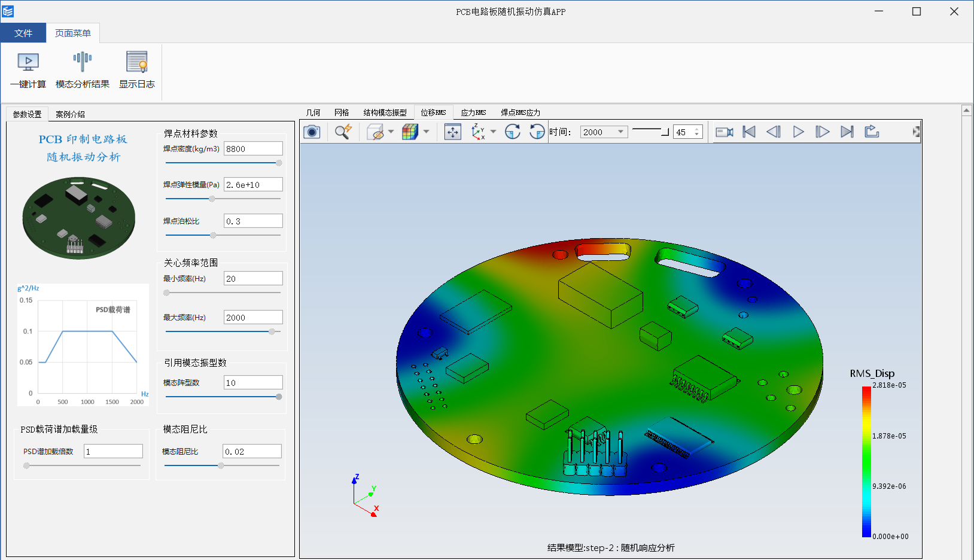Click the colored cube render style icon
The image size is (974, 560).
tap(410, 132)
